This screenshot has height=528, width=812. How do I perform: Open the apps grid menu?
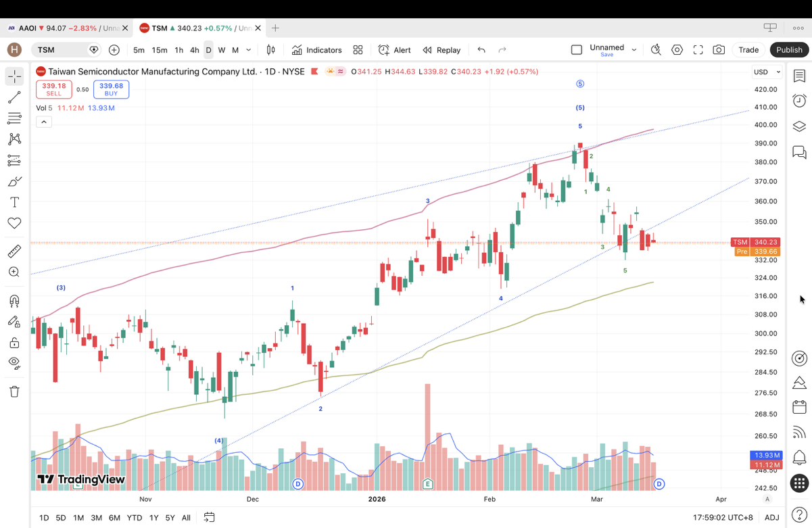[x=799, y=483]
